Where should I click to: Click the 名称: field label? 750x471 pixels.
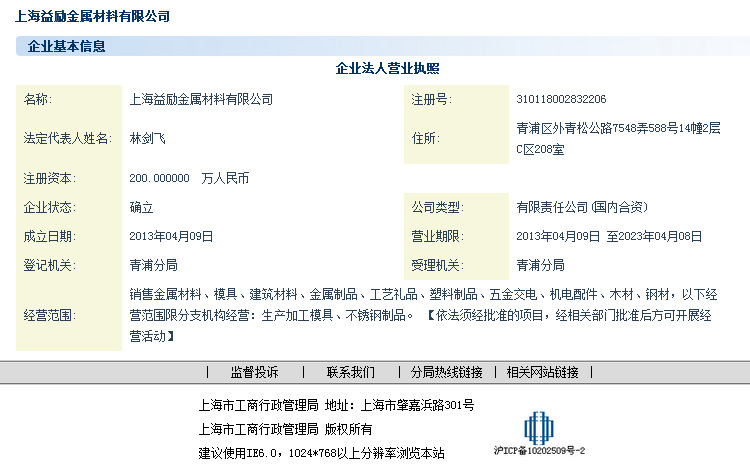[38, 99]
